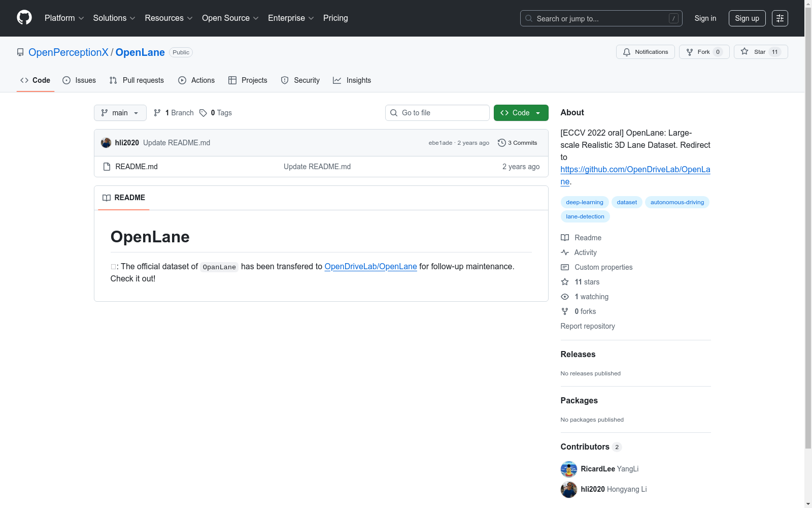Click the README book icon in header
The height and width of the screenshot is (508, 812).
coord(107,198)
